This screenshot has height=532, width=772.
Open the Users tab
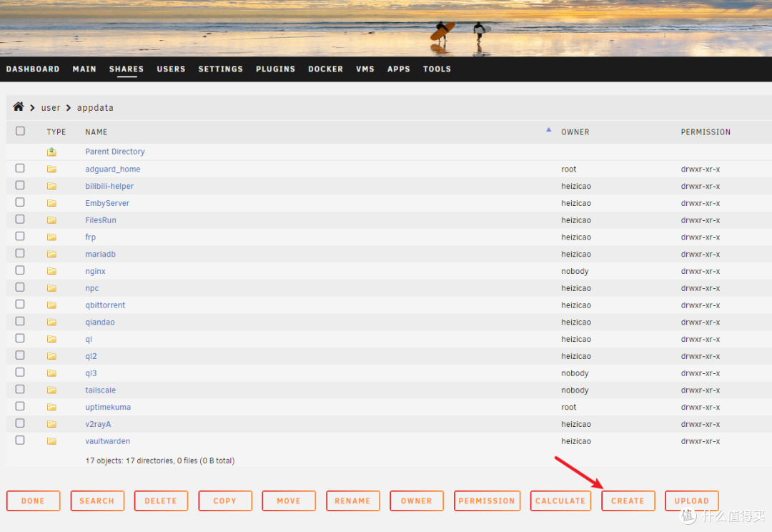(172, 69)
